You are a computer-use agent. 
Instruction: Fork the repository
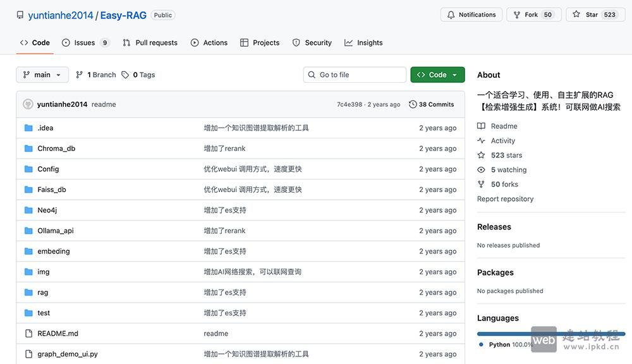click(x=533, y=14)
